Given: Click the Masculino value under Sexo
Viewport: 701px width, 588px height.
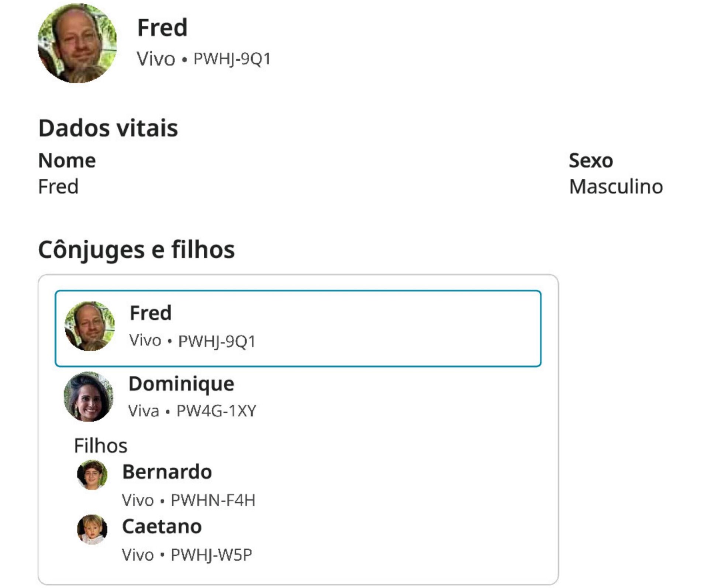Looking at the screenshot, I should click(x=615, y=186).
